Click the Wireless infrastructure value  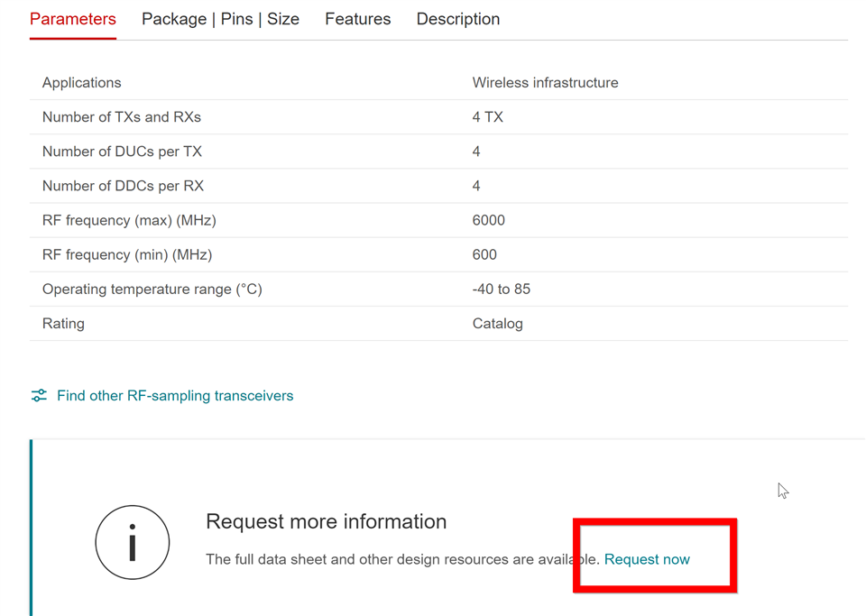pyautogui.click(x=545, y=83)
